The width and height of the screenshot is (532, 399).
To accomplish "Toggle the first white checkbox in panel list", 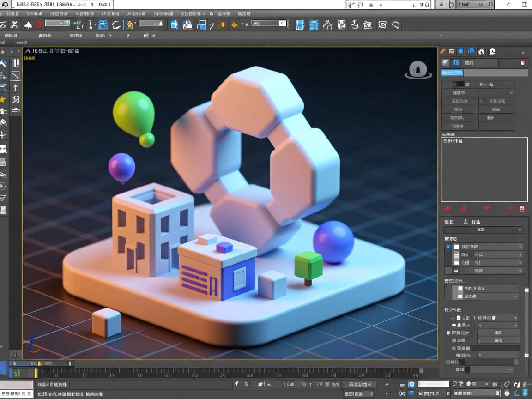I will click(x=457, y=247).
